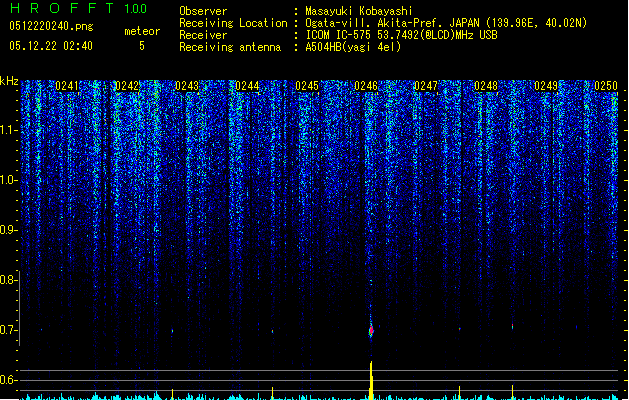The image size is (629, 400).
Task: Click the meteor count 5
Action: [142, 46]
